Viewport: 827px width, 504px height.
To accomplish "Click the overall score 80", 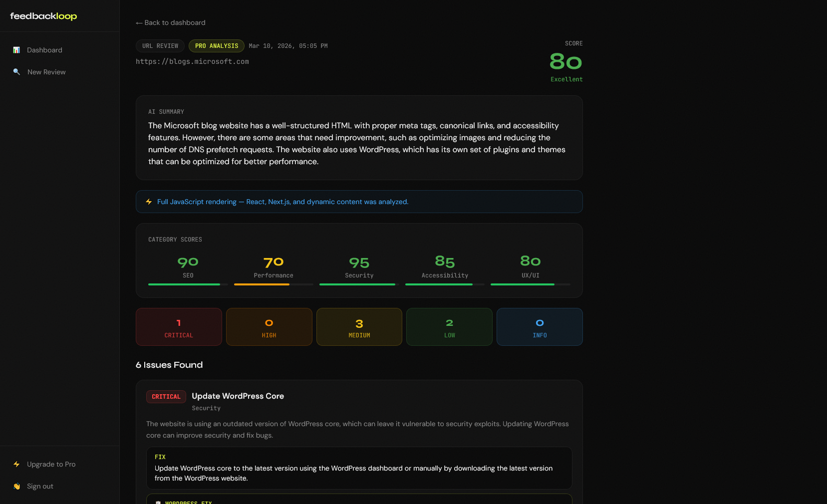I will tap(566, 62).
